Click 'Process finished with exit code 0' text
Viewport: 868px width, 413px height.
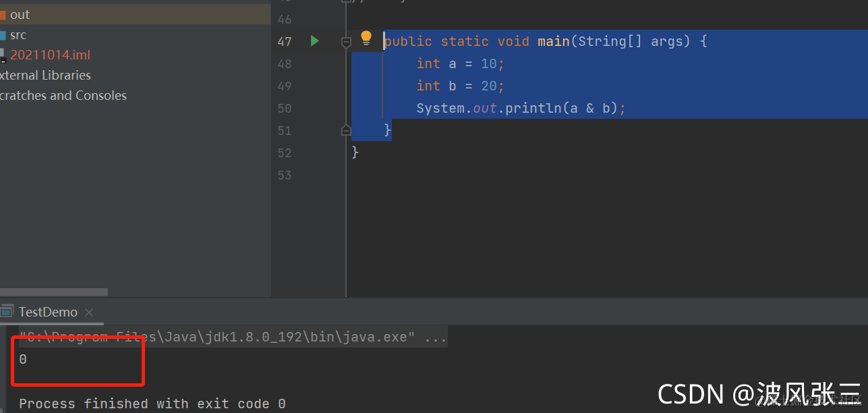click(152, 404)
